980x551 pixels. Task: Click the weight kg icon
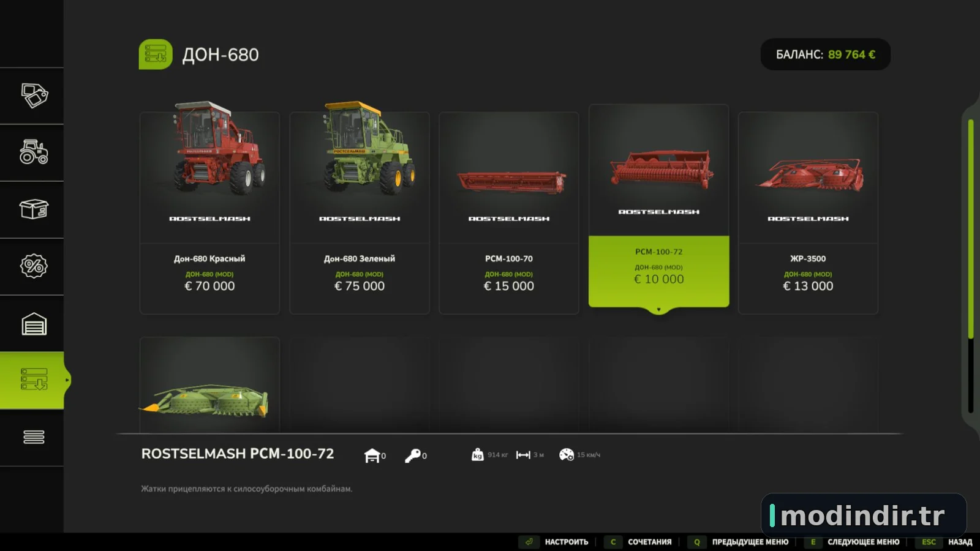478,455
